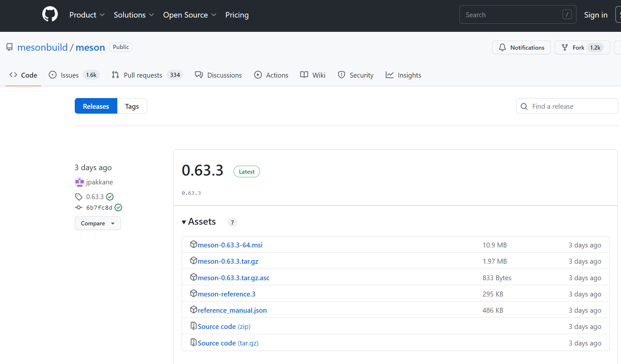Open the Solutions dropdown menu
The height and width of the screenshot is (364, 621).
[134, 15]
